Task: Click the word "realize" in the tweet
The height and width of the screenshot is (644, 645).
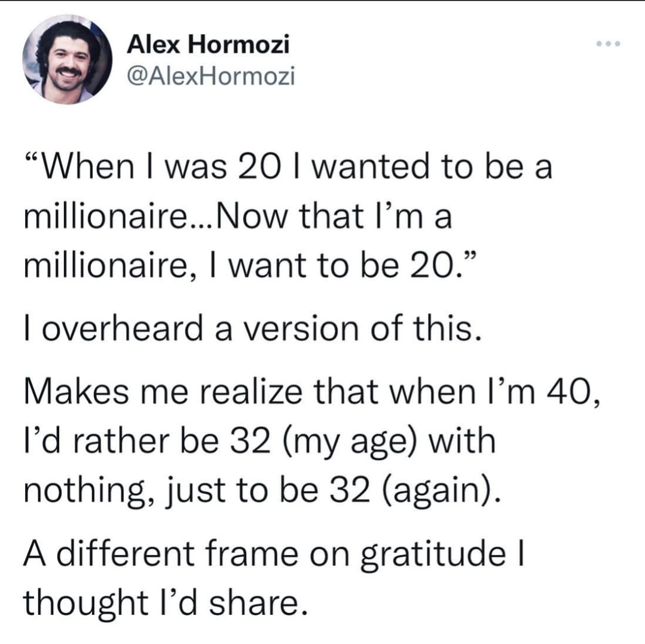Action: coord(251,391)
